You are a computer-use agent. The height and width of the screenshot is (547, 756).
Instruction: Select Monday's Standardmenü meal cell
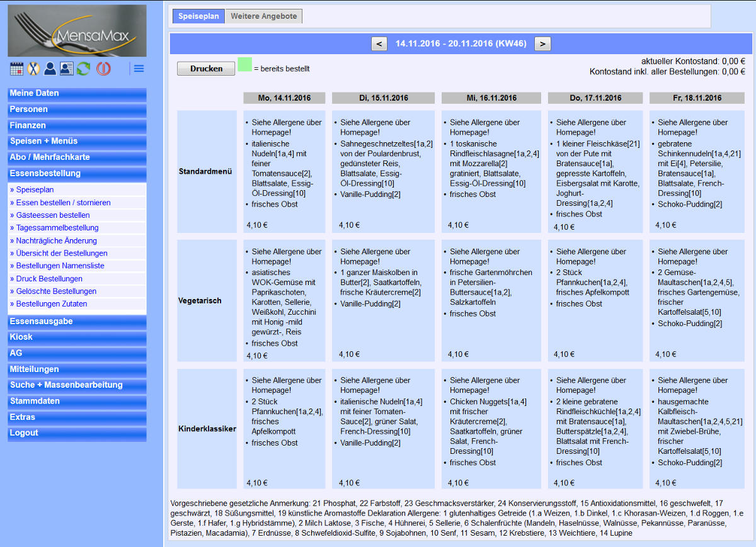(284, 172)
